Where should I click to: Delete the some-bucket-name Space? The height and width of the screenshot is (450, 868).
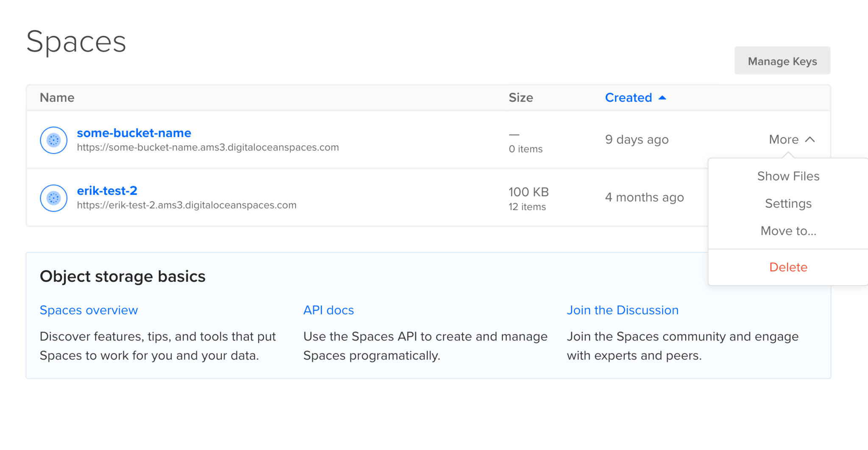[788, 267]
